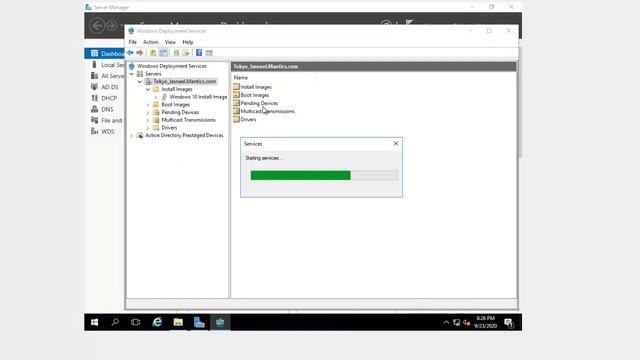
Task: Expand the Multicast Transmissions tree node
Action: point(148,120)
